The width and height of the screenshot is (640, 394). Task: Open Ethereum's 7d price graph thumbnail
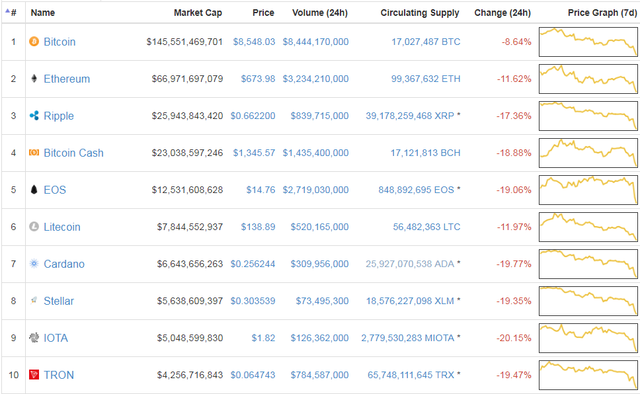588,79
